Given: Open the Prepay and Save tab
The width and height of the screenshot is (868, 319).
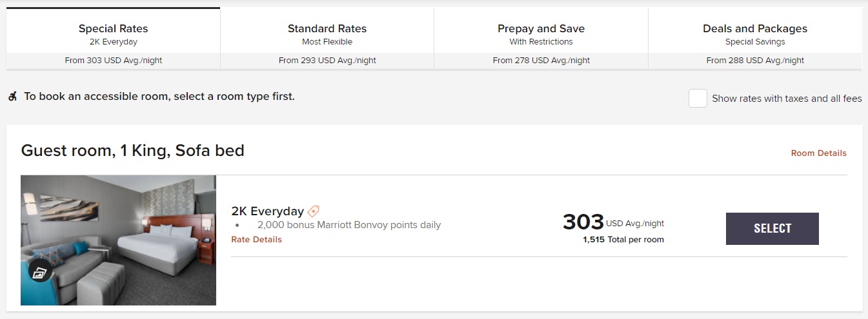Looking at the screenshot, I should click(541, 35).
